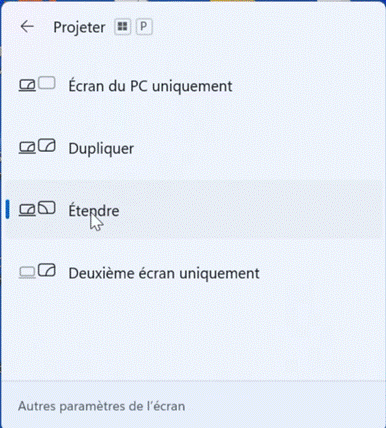The height and width of the screenshot is (428, 386).
Task: Click the empty monitor icon beside Écran du PC
Action: [x=47, y=83]
